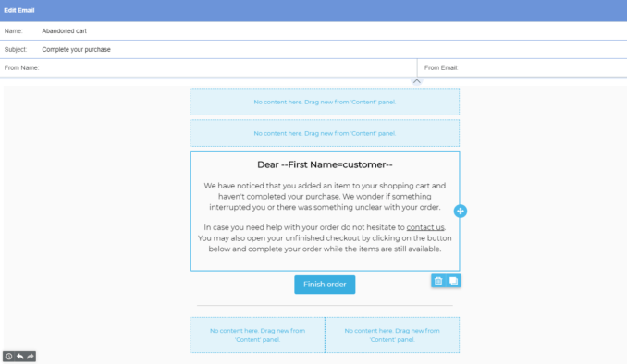Click the move handle on the text block
The height and width of the screenshot is (364, 627).
coord(461,211)
